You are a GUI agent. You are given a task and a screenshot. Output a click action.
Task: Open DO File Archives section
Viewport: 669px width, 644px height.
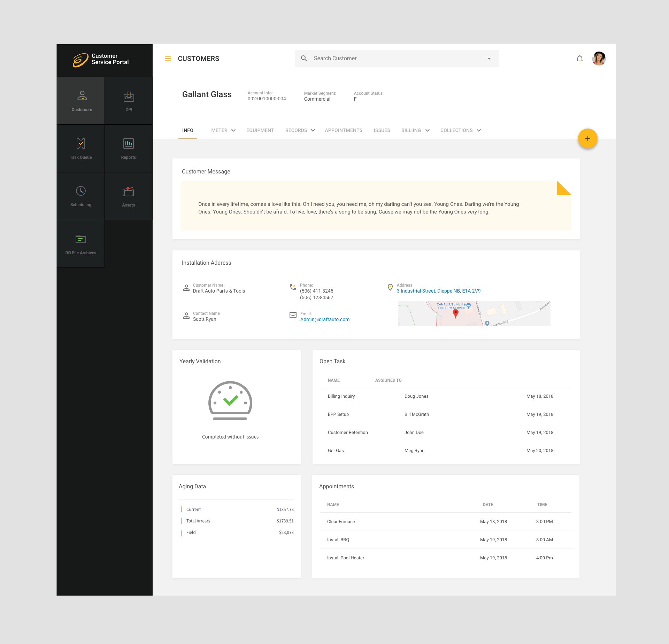click(81, 244)
